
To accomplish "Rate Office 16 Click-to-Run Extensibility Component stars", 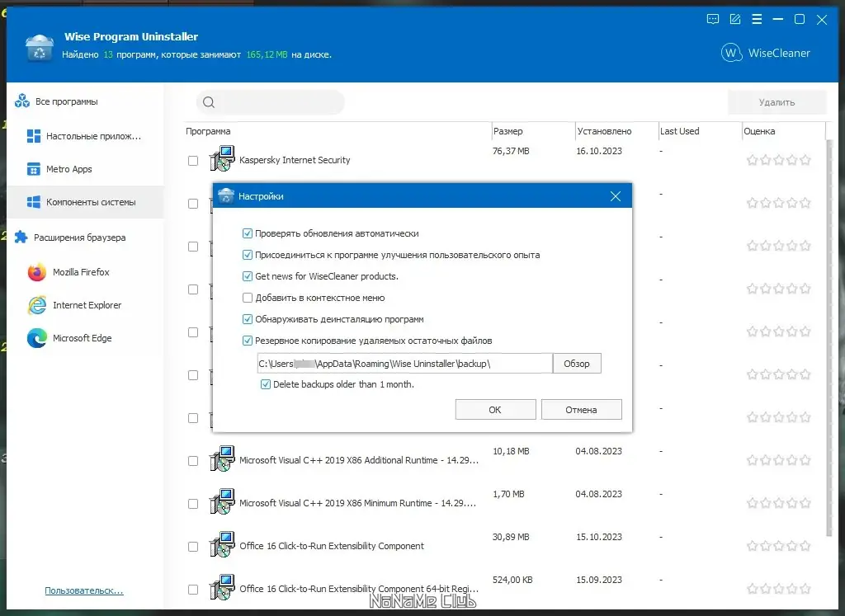I will pos(778,546).
